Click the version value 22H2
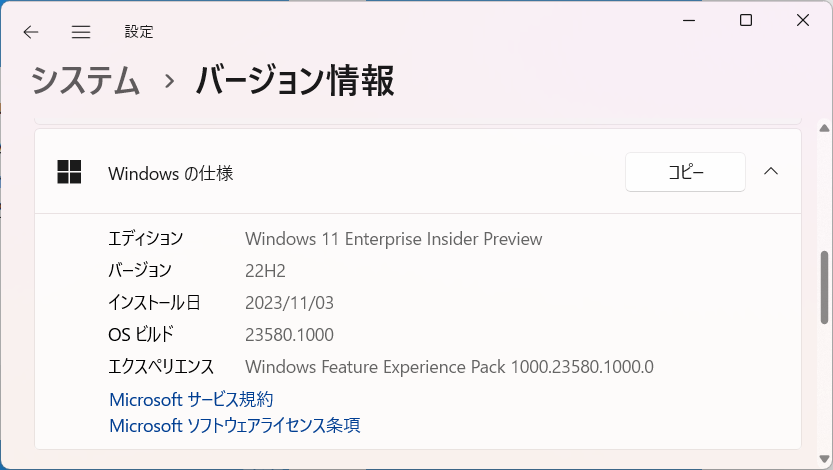 (x=265, y=271)
